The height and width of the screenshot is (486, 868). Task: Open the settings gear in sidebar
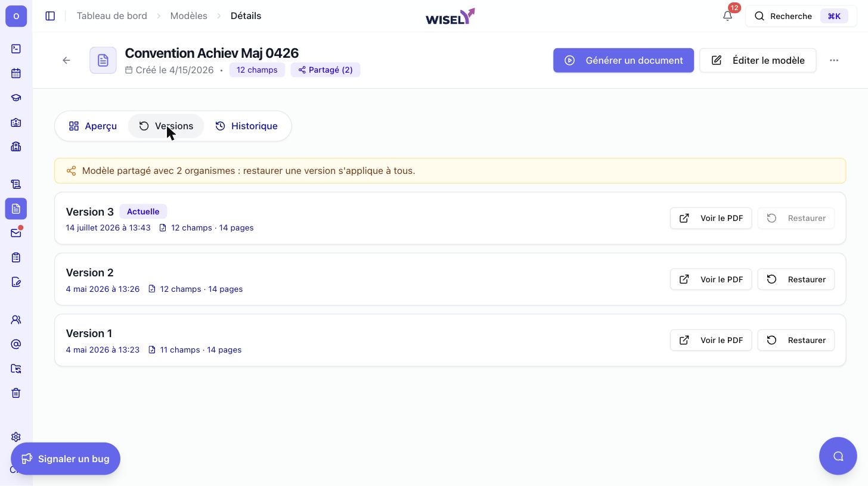[x=16, y=437]
